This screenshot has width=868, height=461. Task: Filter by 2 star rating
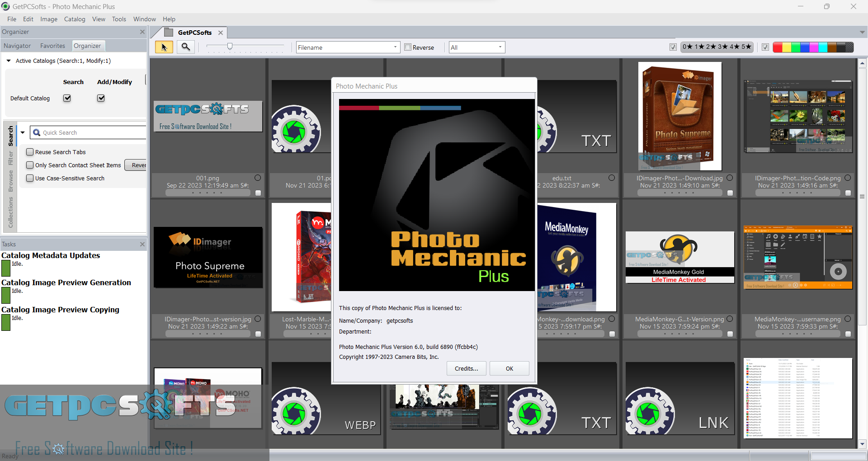(x=711, y=47)
